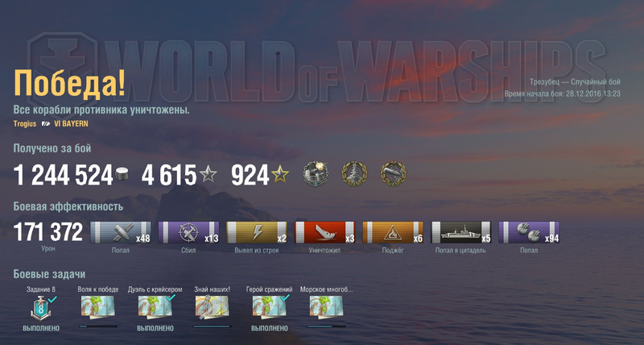Select the orange x6 fires set ribbon
This screenshot has height=345, width=644.
click(x=393, y=232)
